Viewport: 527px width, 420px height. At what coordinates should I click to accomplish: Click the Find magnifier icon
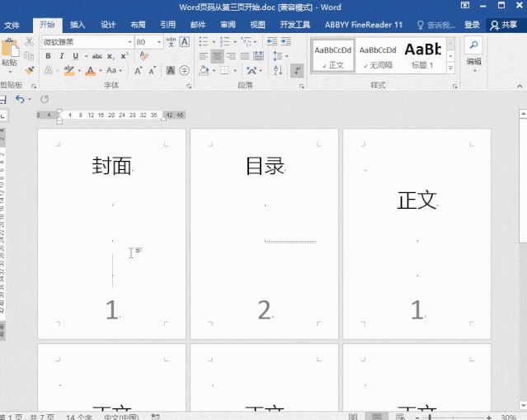(474, 45)
